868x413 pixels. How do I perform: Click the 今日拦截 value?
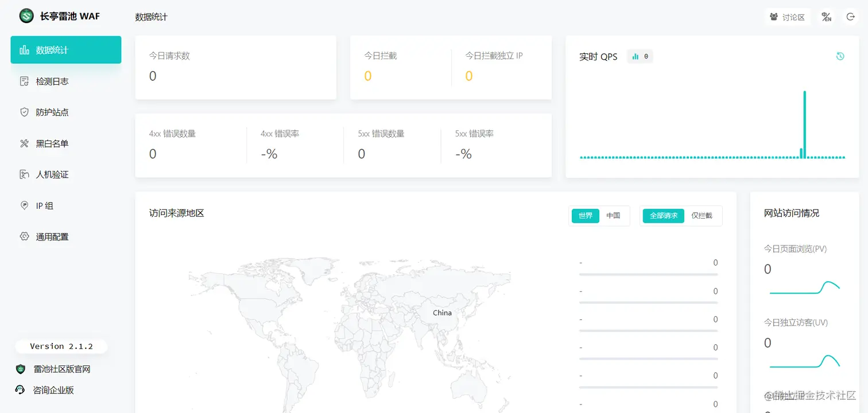(x=368, y=76)
